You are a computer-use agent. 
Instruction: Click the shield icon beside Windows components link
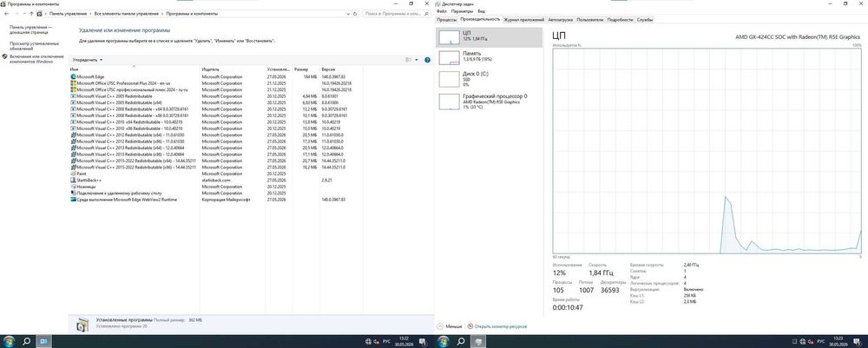tap(5, 56)
